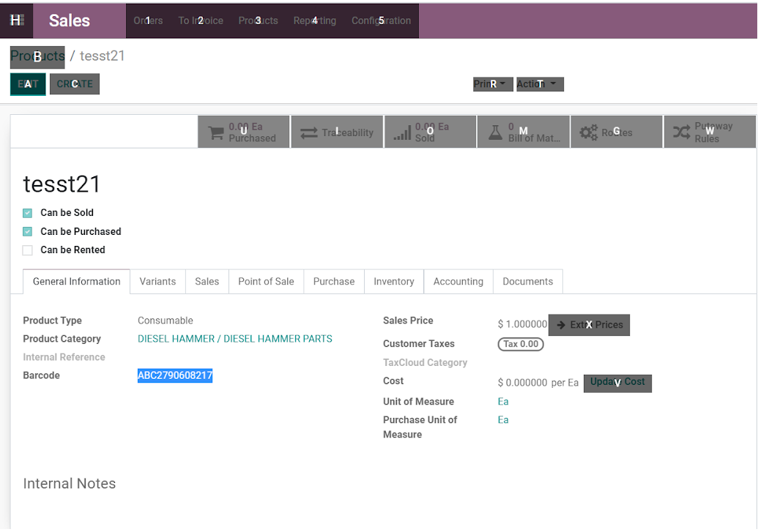The image size is (758, 532).
Task: Click the shopping cart Purchased stat icon
Action: (216, 132)
